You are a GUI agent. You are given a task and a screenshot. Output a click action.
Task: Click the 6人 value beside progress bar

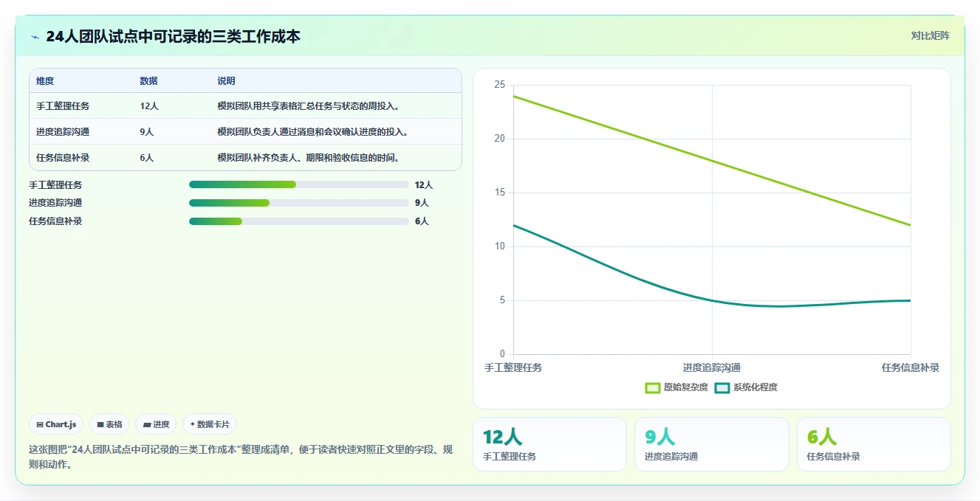[422, 221]
